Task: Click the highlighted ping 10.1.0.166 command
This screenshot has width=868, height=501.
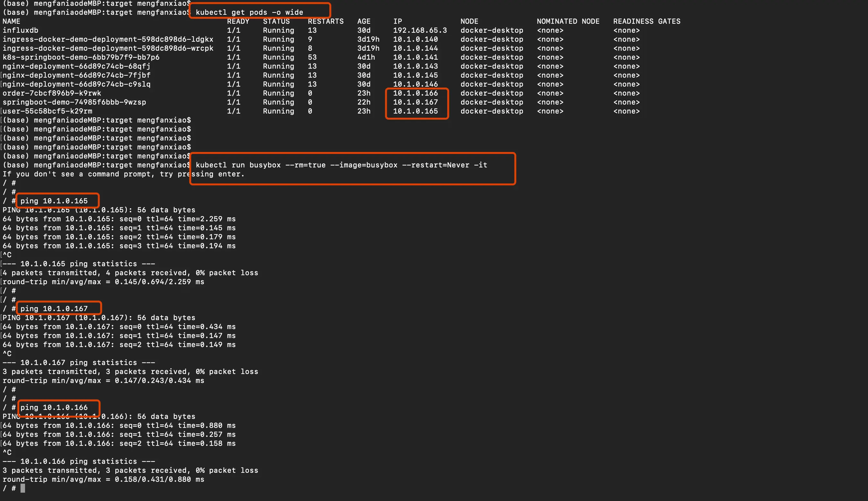Action: (x=54, y=407)
